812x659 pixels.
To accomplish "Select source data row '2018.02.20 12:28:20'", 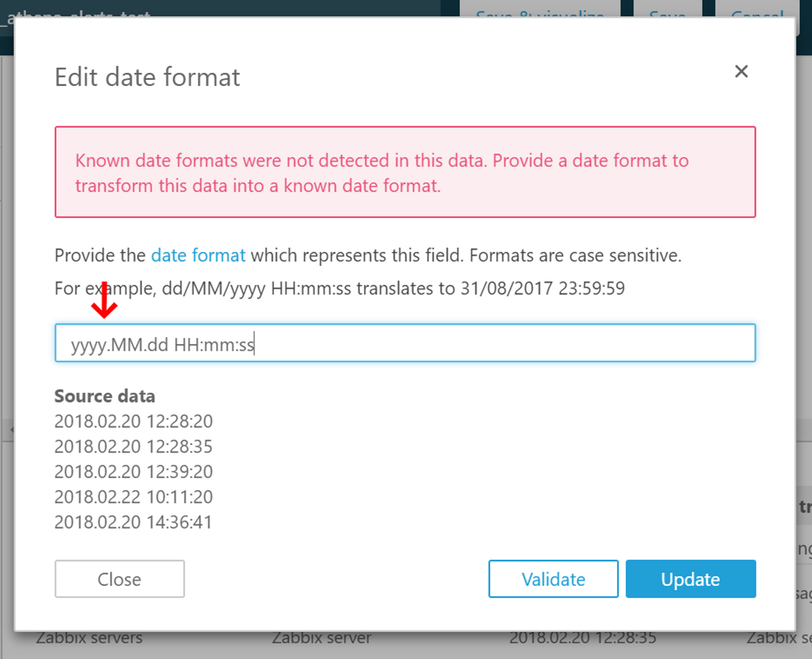I will (x=134, y=421).
